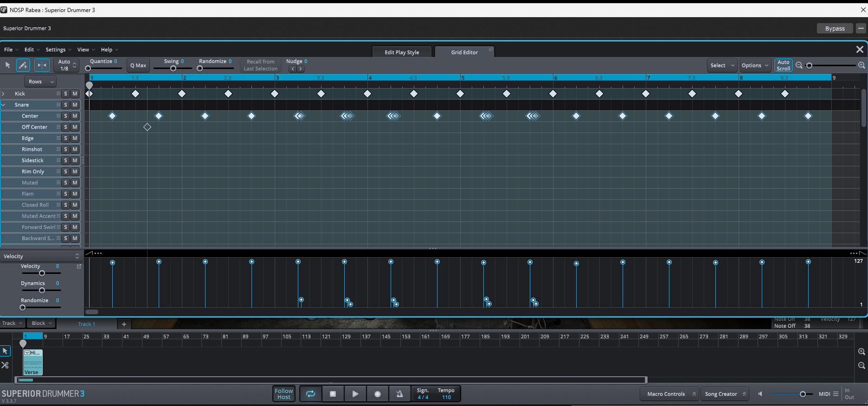The image size is (868, 406).
Task: Click the Tempo 110 field
Action: 446,394
